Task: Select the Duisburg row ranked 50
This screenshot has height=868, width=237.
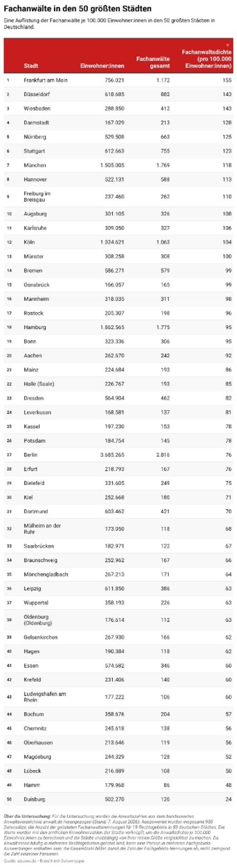Action: [x=118, y=799]
